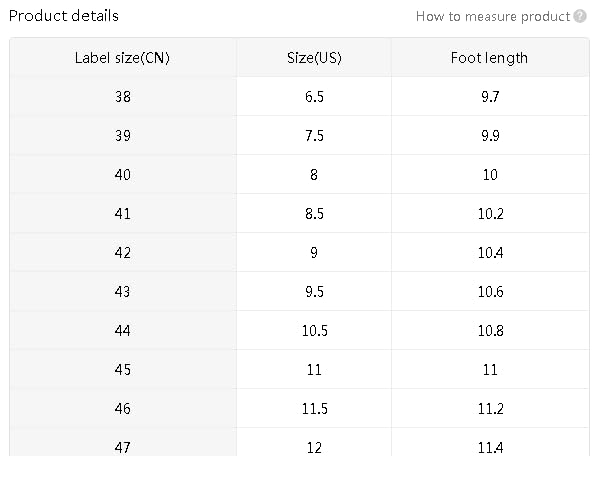Click US size 6.5 cell
Image resolution: width=602 pixels, height=480 pixels.
314,97
